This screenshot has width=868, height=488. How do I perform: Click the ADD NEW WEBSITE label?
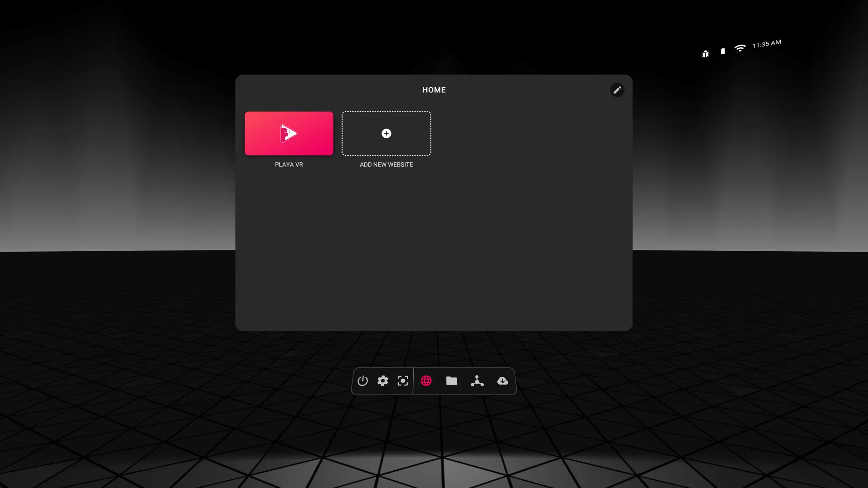tap(386, 164)
